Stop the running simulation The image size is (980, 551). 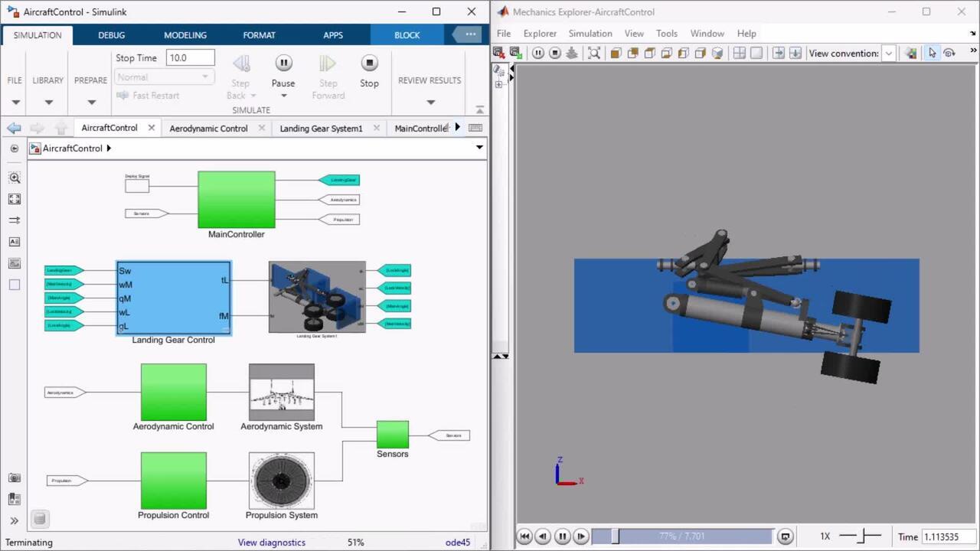[369, 64]
